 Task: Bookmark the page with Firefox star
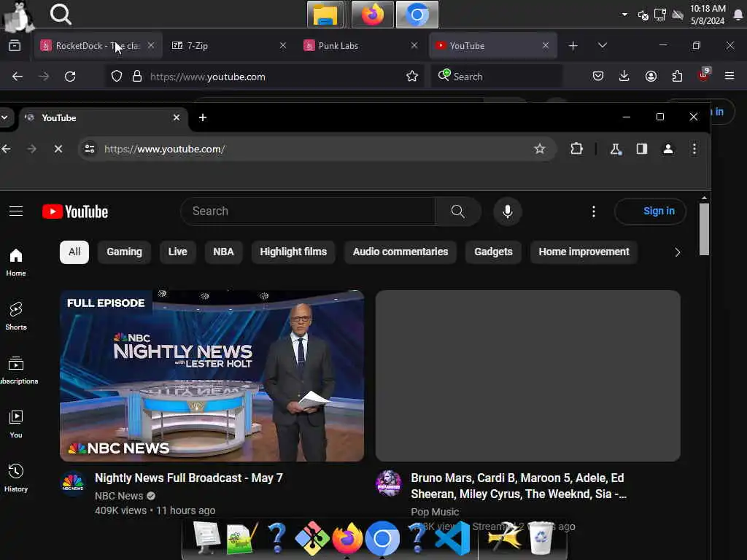tap(412, 76)
